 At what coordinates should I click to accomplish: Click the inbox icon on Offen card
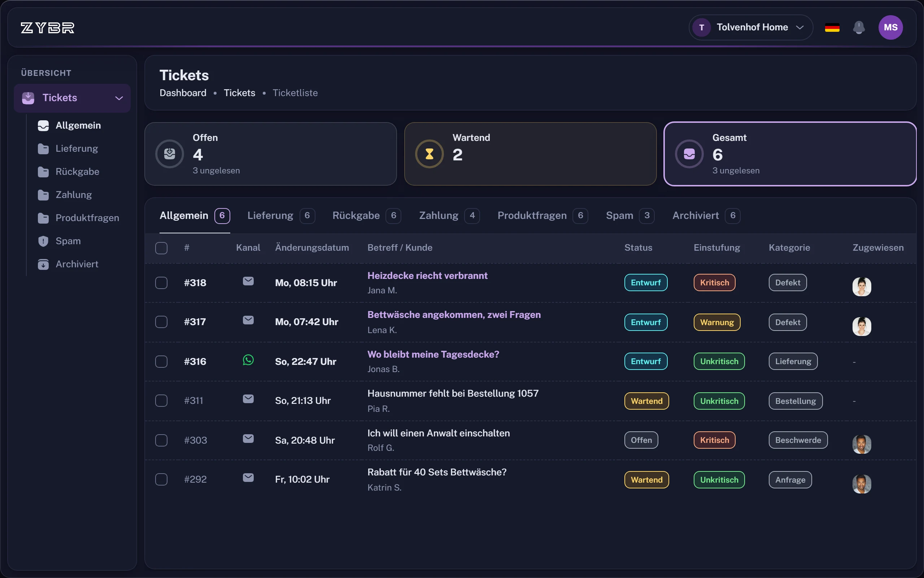click(170, 154)
